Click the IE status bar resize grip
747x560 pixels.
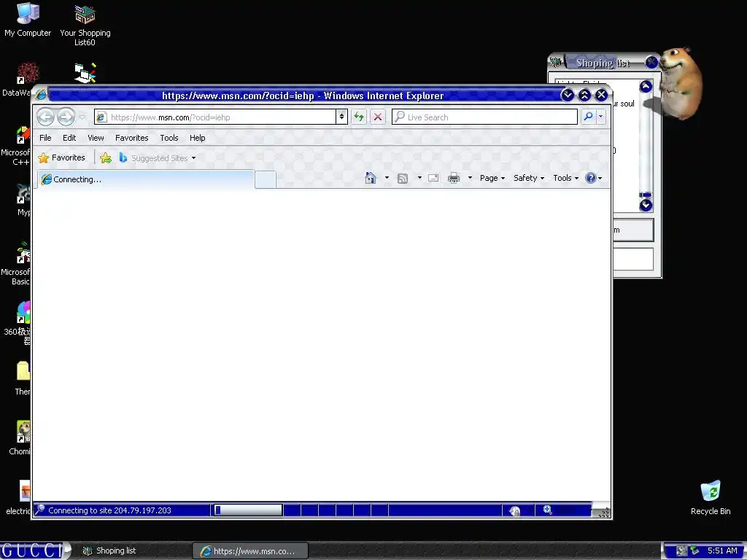(x=603, y=512)
